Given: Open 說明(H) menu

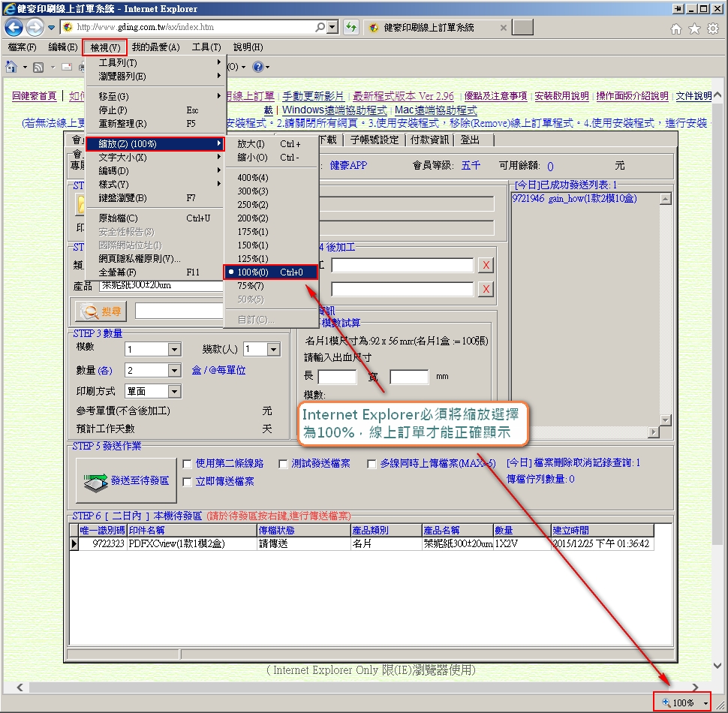Looking at the screenshot, I should coord(248,47).
